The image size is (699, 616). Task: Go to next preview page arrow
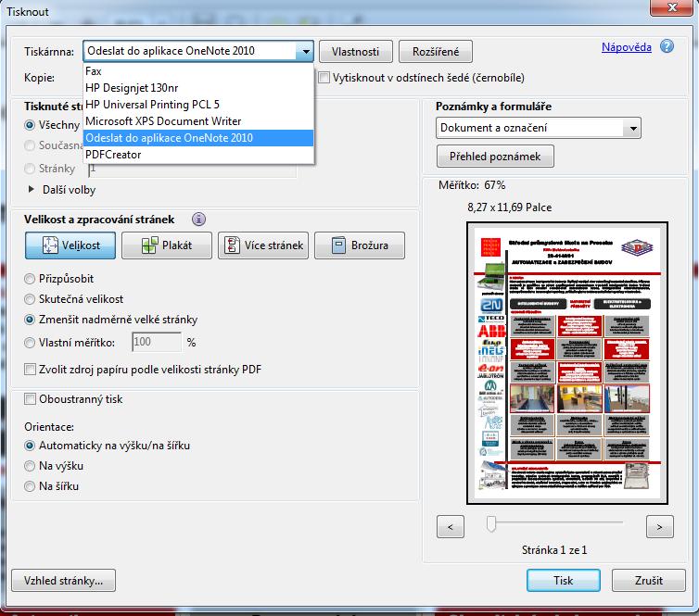click(660, 527)
